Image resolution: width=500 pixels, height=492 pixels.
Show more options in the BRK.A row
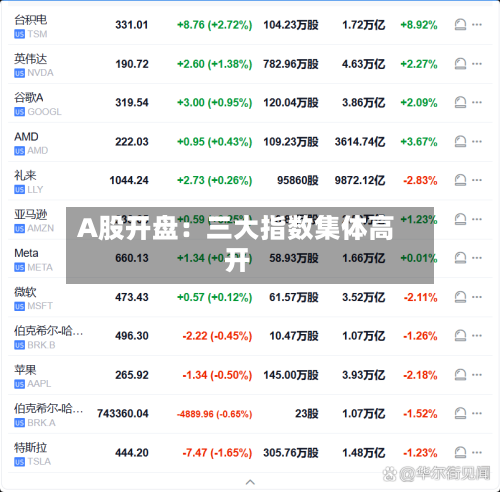tap(477, 413)
